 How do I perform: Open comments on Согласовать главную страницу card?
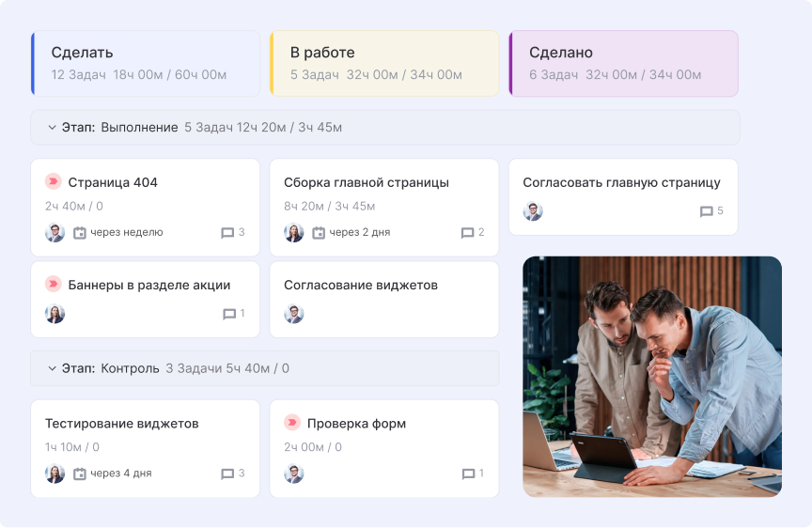(x=707, y=211)
